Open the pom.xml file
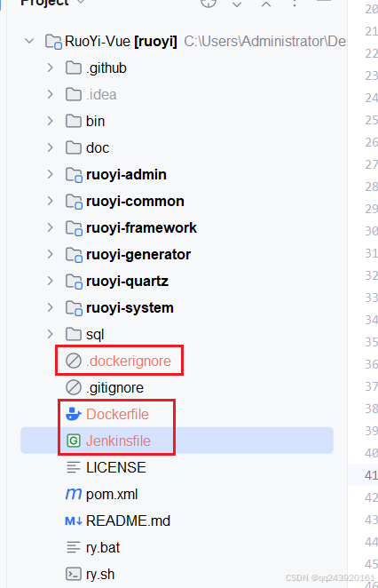Image resolution: width=378 pixels, height=588 pixels. click(112, 494)
